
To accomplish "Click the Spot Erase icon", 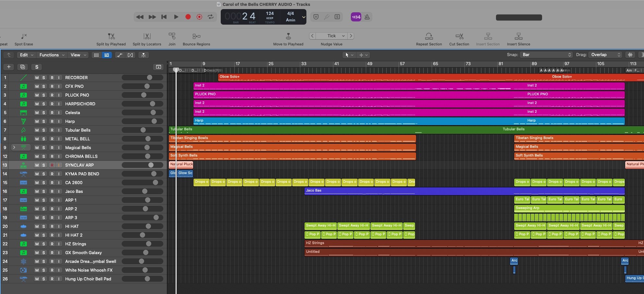I will pos(24,36).
